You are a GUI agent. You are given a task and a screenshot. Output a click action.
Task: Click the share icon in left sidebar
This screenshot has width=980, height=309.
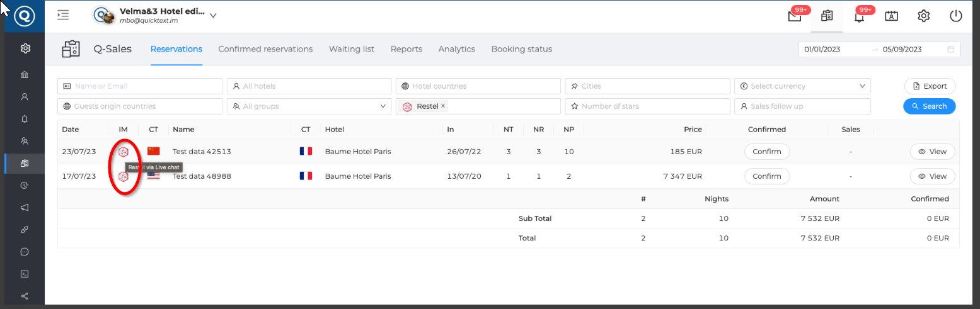click(x=25, y=296)
